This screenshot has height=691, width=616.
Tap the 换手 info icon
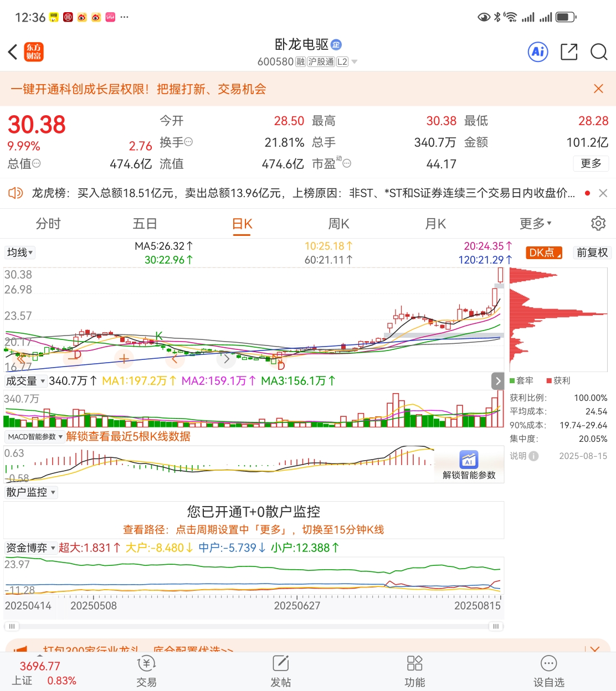188,142
